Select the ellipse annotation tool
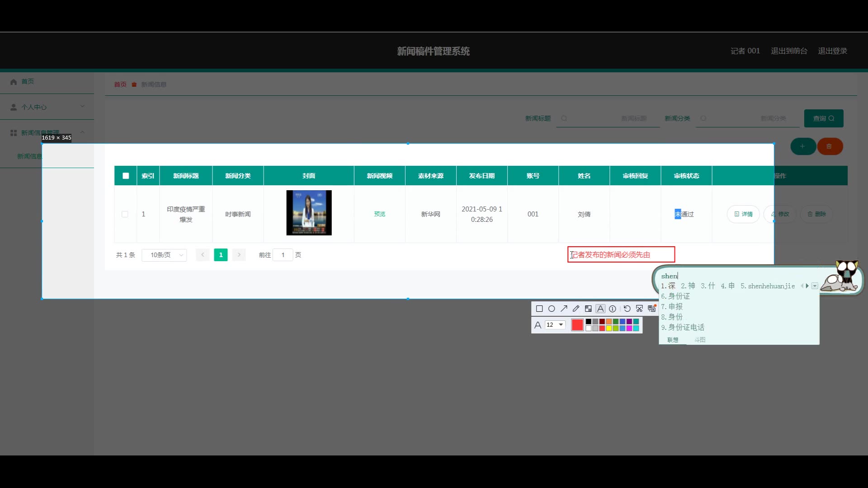The width and height of the screenshot is (868, 488). pos(552,309)
